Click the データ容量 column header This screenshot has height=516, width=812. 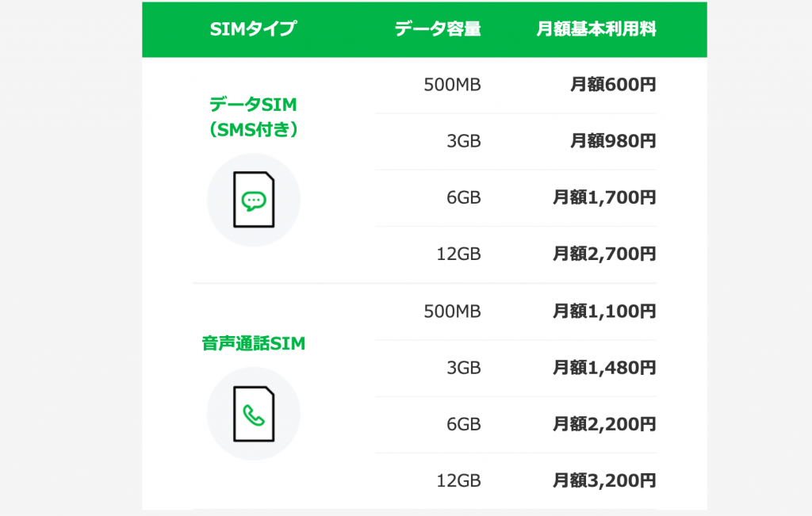(438, 29)
